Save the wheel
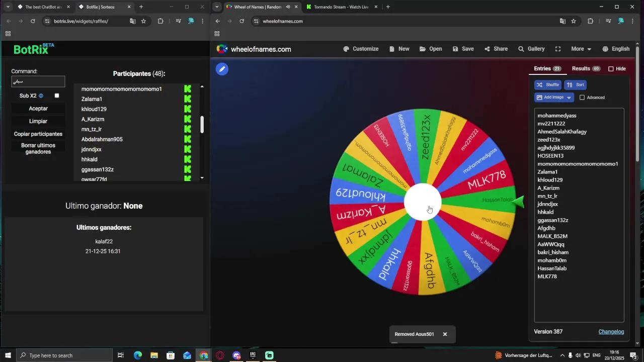 [463, 49]
